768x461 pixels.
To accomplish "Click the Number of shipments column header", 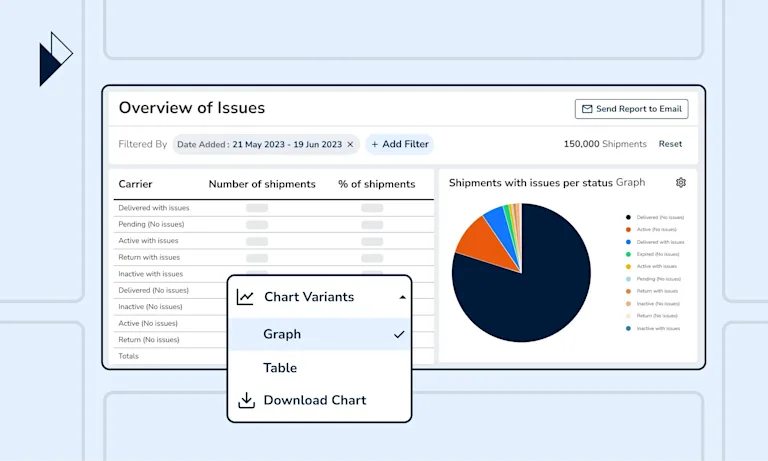I will pyautogui.click(x=262, y=184).
